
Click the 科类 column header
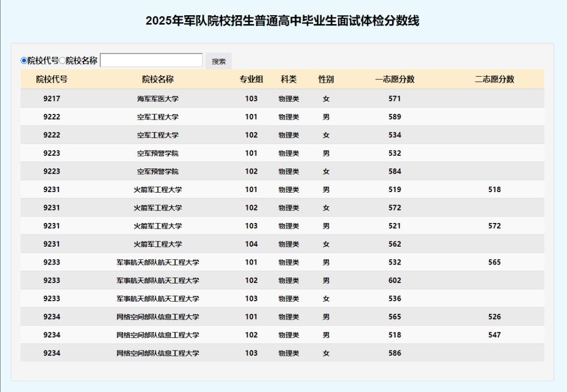point(289,79)
